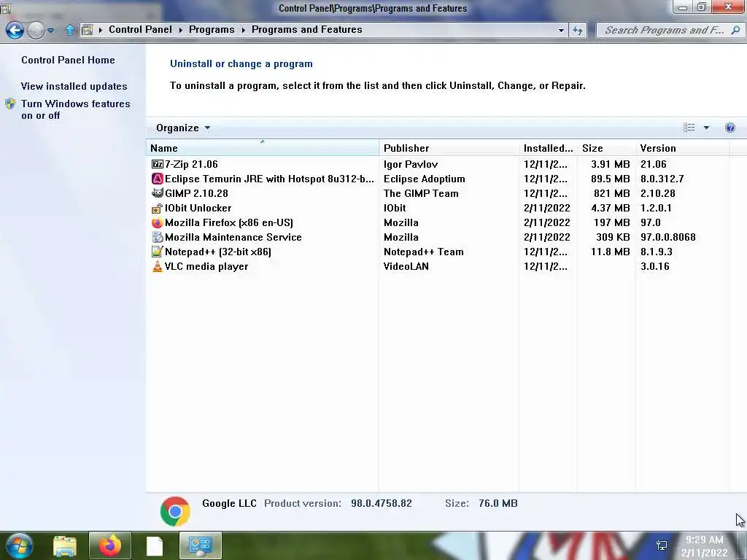The image size is (747, 560).
Task: Click version 97.0.0.8068 cell
Action: (x=668, y=237)
